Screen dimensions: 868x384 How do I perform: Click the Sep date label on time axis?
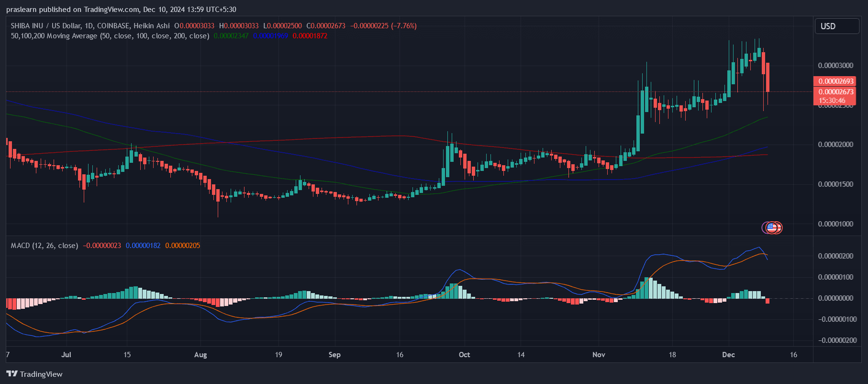[x=334, y=355]
